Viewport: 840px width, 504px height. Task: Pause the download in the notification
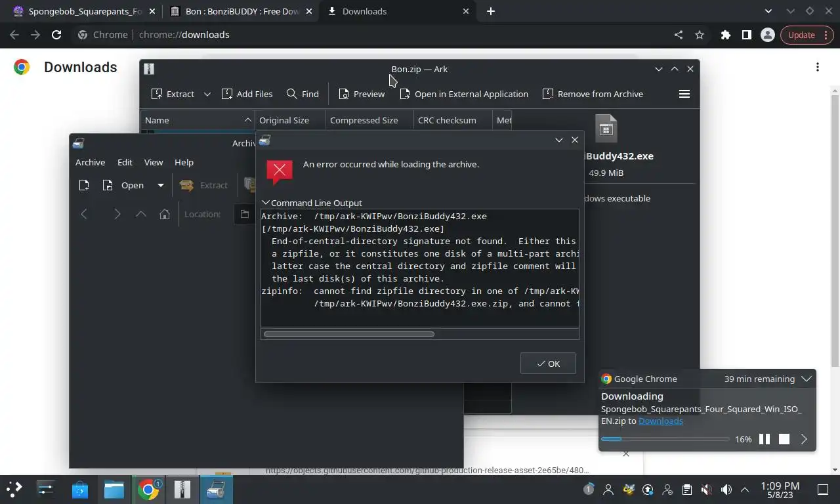765,439
